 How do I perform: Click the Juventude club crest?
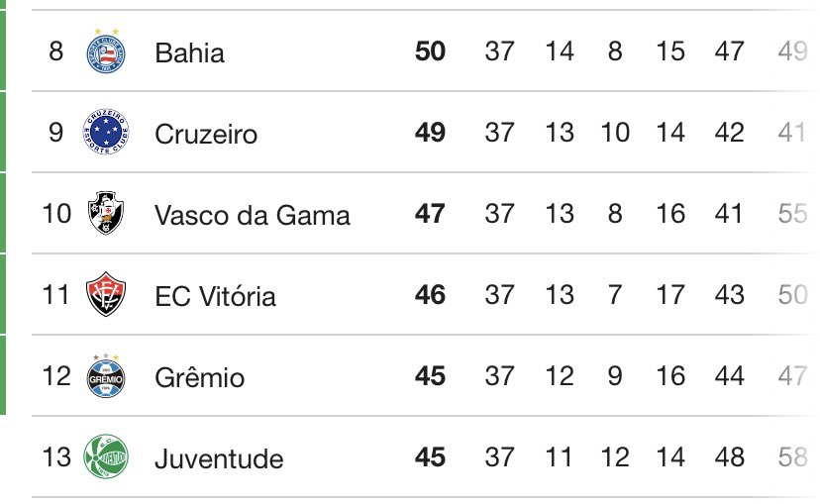[106, 457]
